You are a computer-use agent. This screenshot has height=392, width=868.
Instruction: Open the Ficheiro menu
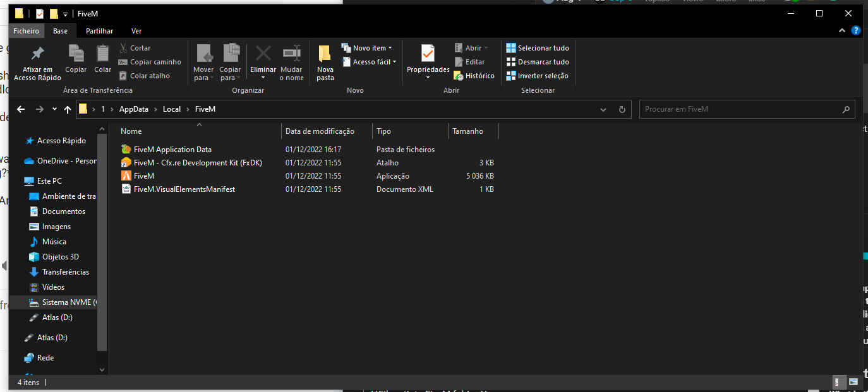26,31
